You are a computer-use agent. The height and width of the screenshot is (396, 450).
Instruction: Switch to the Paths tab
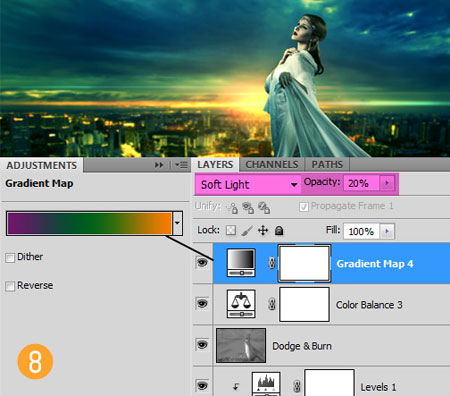pos(327,164)
